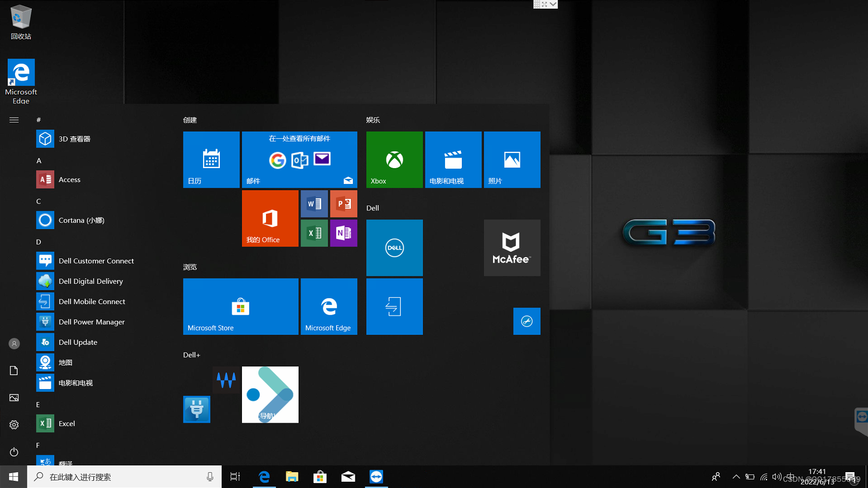Open the Dell logo tile

pyautogui.click(x=395, y=248)
